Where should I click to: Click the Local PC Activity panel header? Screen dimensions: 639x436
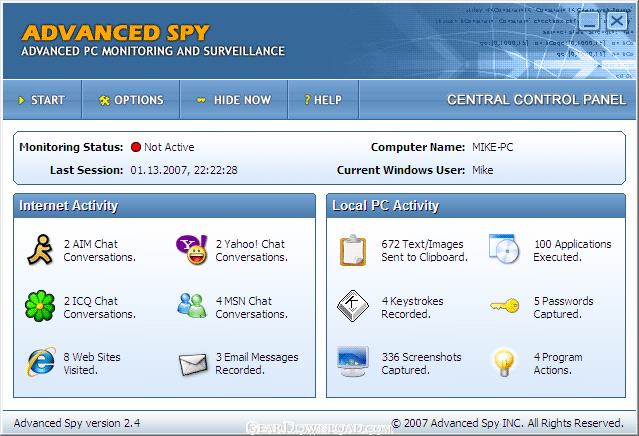(x=476, y=206)
